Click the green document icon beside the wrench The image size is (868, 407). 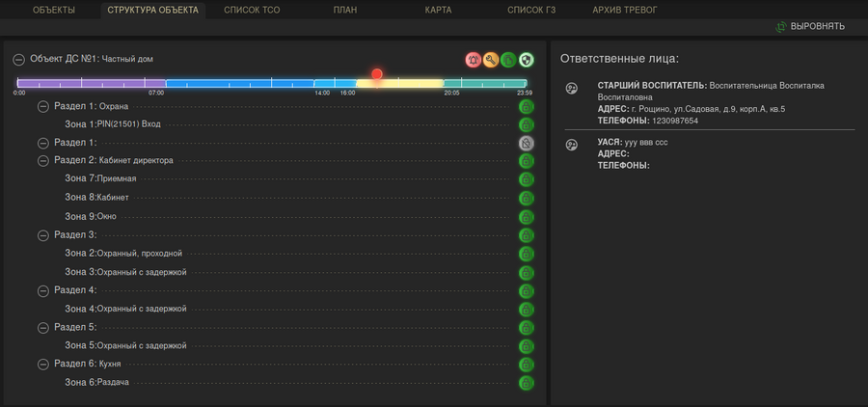tap(508, 60)
